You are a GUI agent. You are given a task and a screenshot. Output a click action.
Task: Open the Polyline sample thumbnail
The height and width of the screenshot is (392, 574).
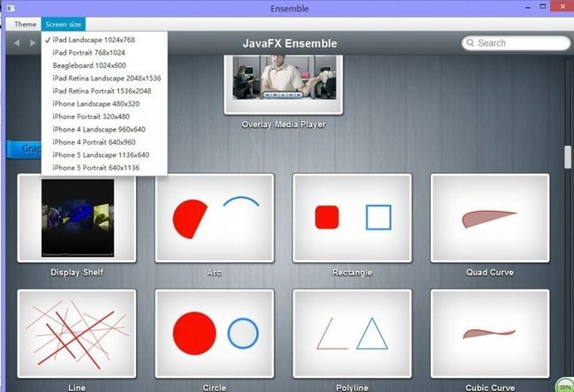[x=352, y=334]
